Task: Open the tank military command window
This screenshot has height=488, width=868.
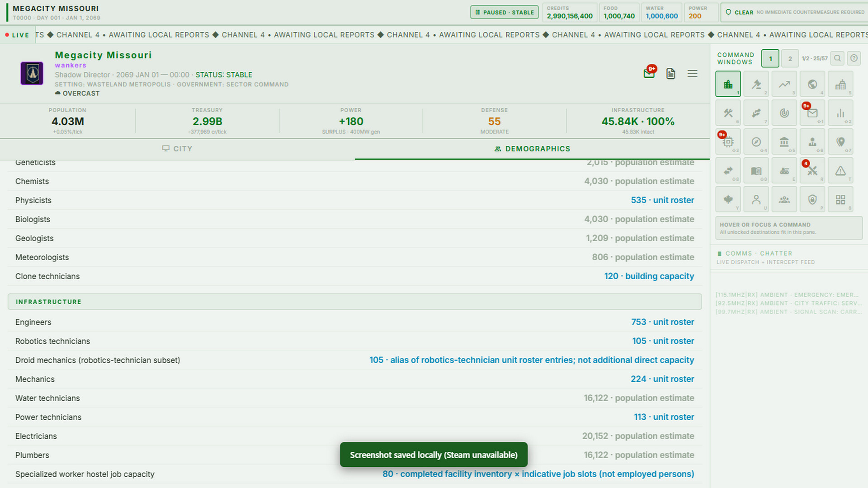Action: click(784, 171)
